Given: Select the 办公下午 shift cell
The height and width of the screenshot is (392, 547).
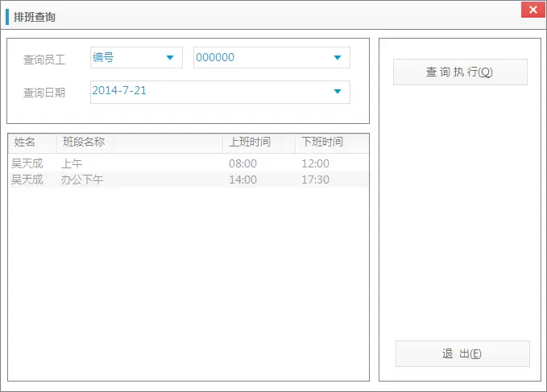Looking at the screenshot, I should coord(82,179).
